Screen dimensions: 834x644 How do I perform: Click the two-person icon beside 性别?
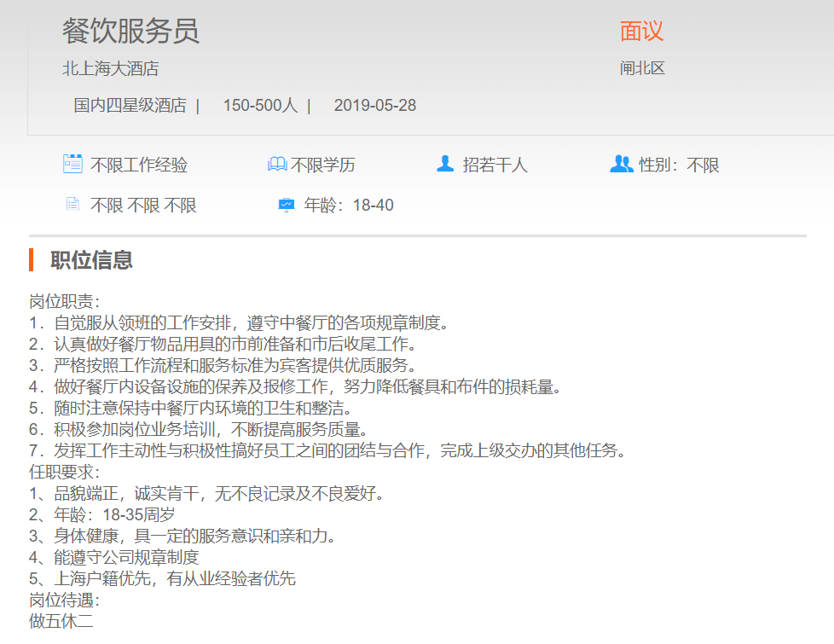[622, 164]
